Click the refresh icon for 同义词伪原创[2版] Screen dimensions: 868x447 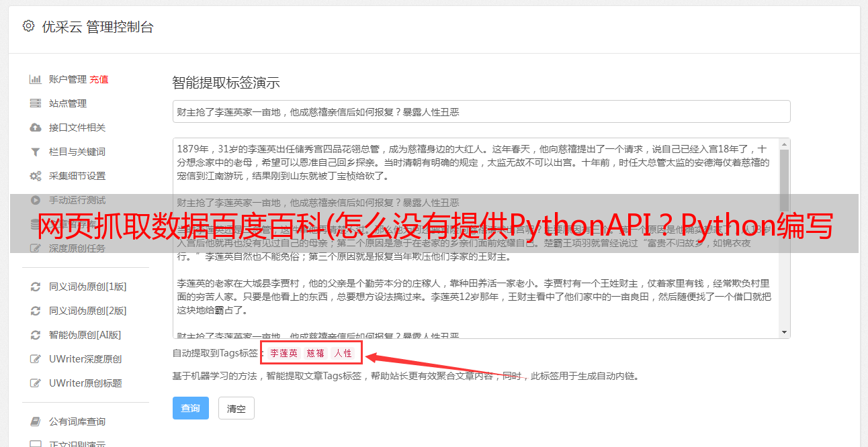pos(36,311)
